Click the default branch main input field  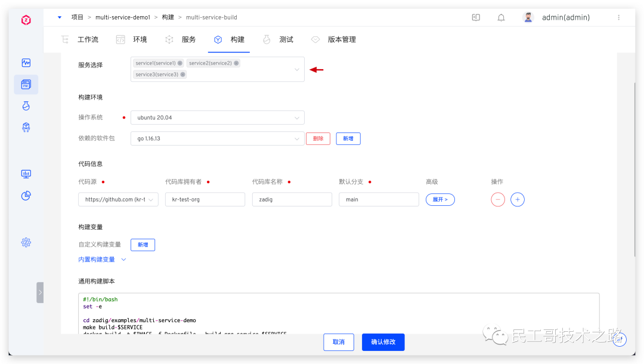tap(379, 199)
